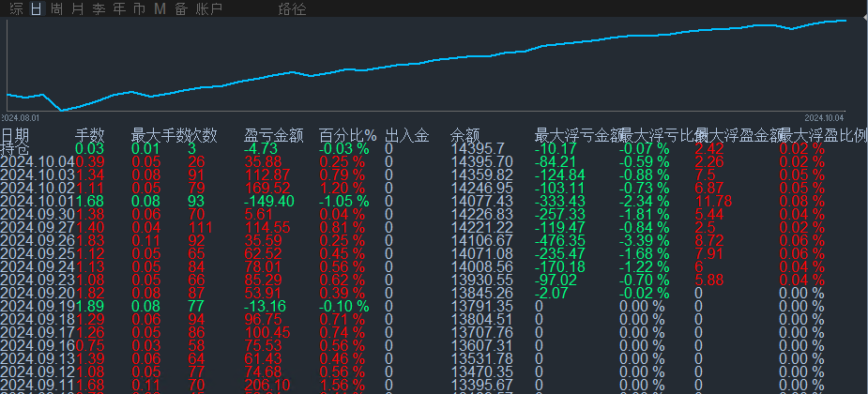
Task: Select the 2024.09.27 date row
Action: tap(434, 227)
